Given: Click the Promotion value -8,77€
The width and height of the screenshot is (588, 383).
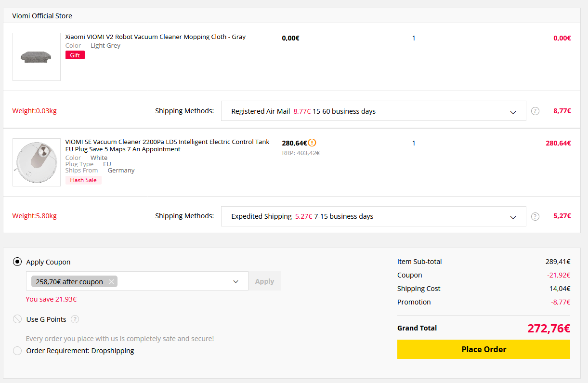Looking at the screenshot, I should 561,302.
